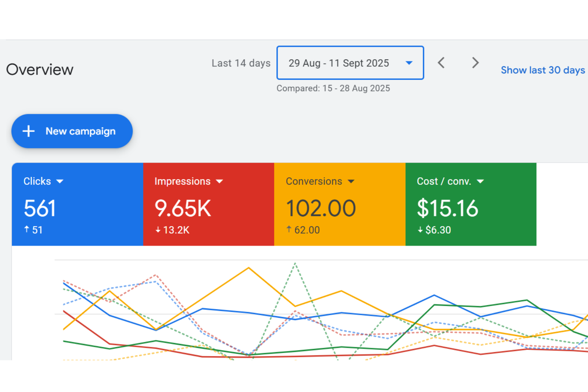Expand the Impressions metric dropdown arrow
The image size is (588, 392).
coord(219,181)
